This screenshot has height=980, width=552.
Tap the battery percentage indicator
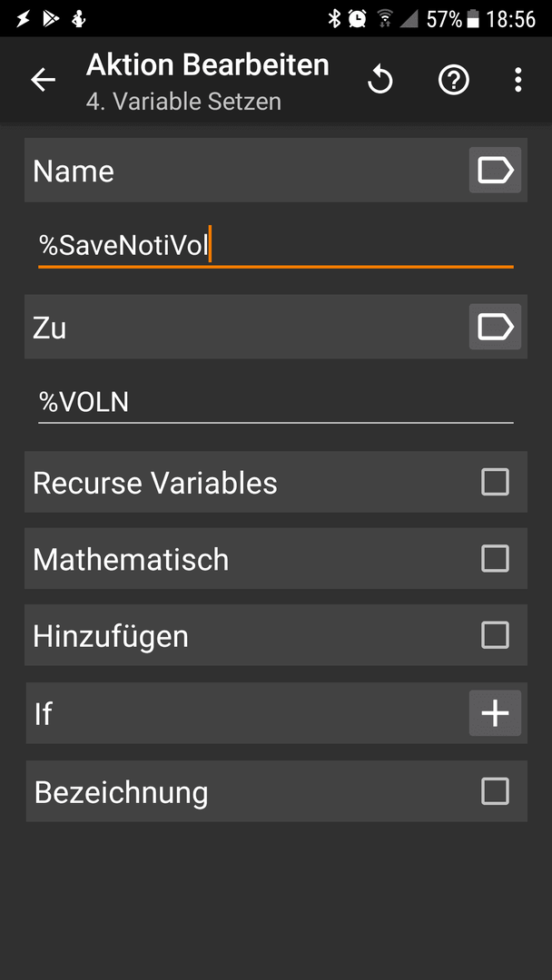pyautogui.click(x=444, y=19)
